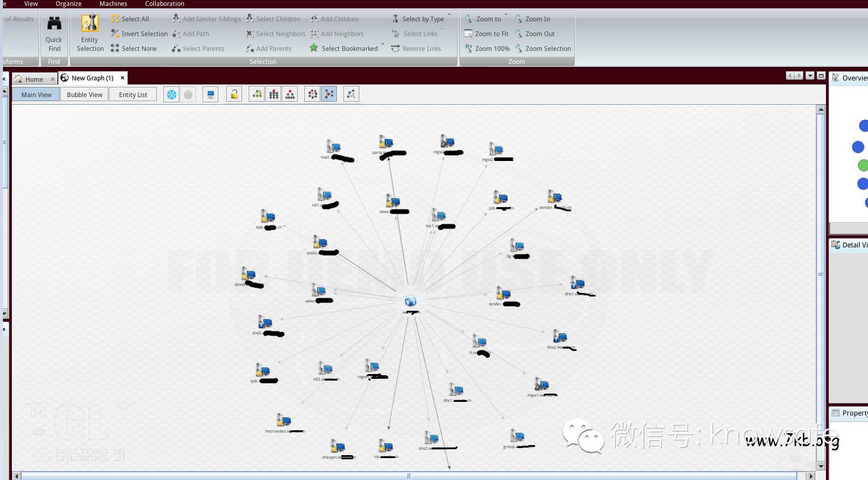Click the tab-scroll right arrow button

click(799, 76)
